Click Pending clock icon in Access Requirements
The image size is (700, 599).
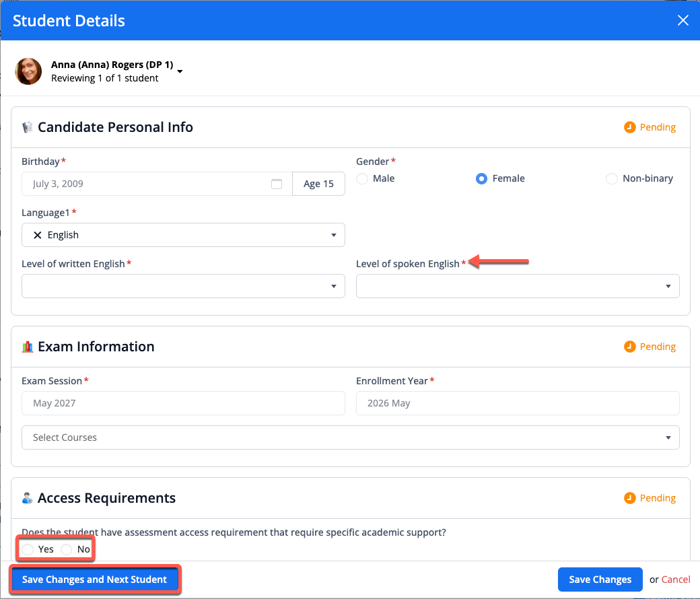630,498
